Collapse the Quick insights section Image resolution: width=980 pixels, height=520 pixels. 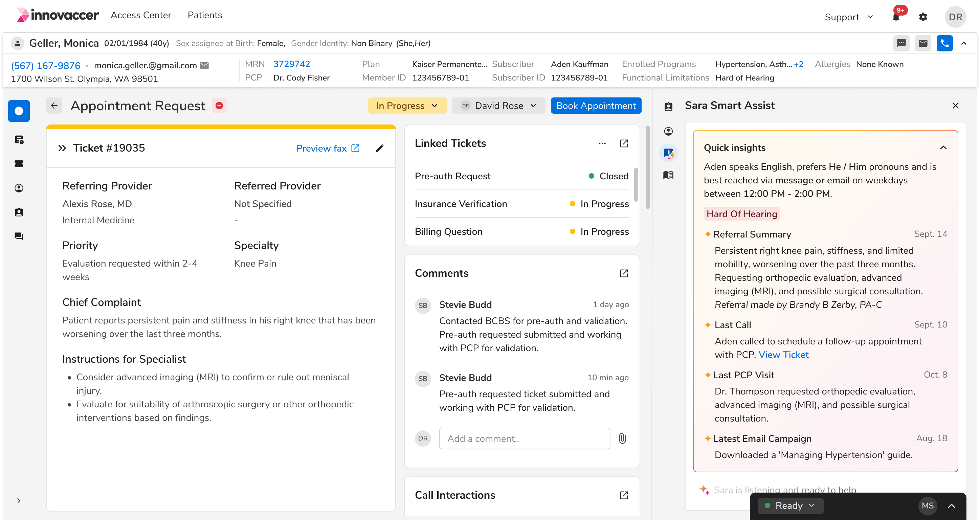(x=943, y=148)
